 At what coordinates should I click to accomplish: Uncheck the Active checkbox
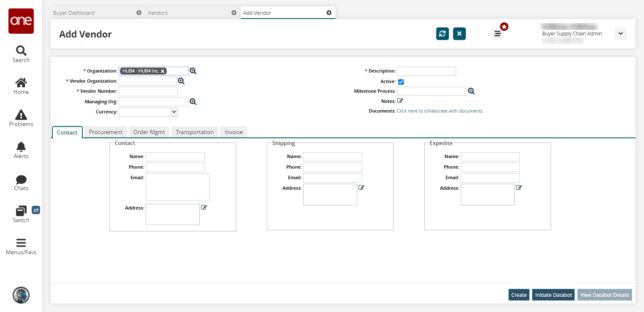401,82
